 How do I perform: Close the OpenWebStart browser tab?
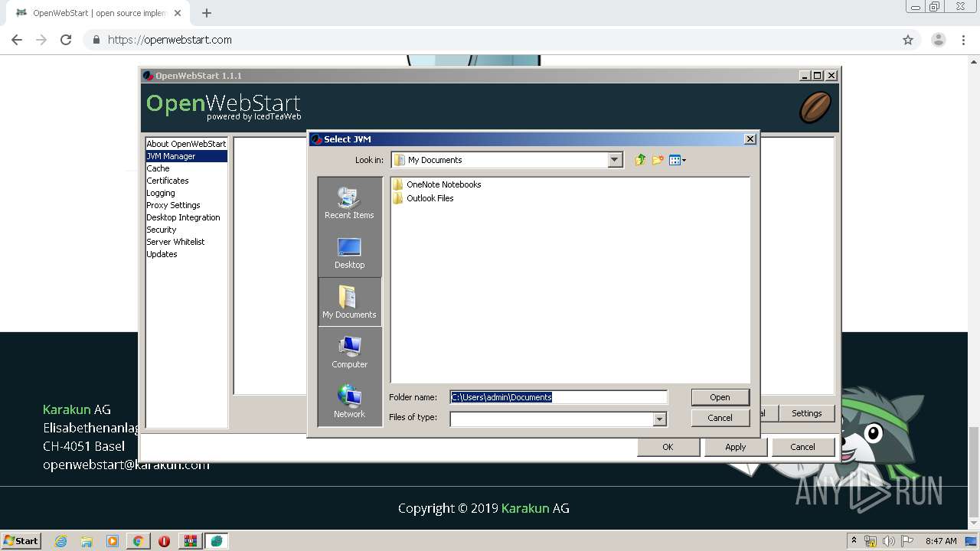click(178, 13)
